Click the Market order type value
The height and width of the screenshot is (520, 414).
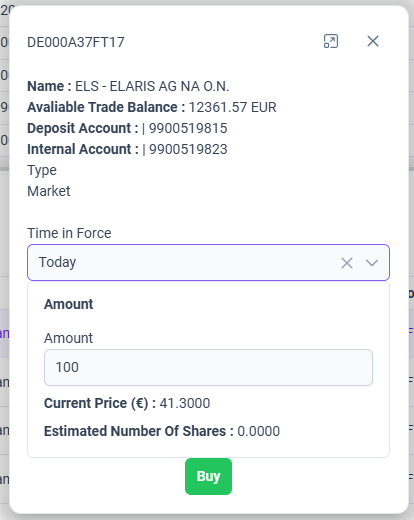click(49, 191)
